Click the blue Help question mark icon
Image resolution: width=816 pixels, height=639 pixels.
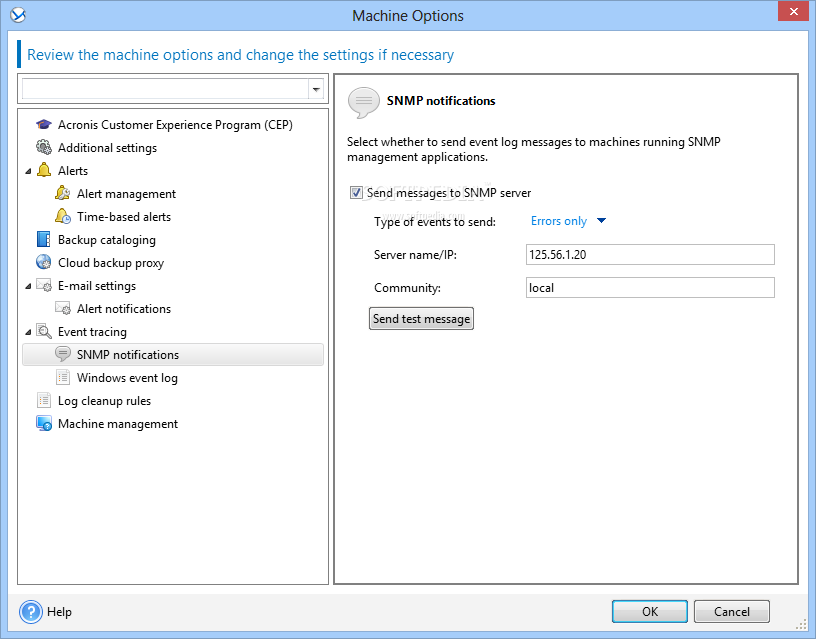tap(31, 612)
